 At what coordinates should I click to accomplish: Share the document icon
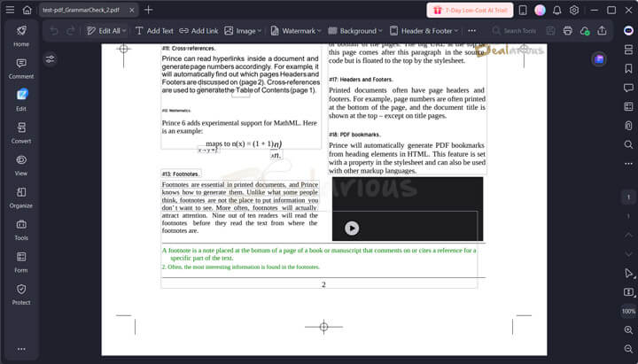coord(603,31)
